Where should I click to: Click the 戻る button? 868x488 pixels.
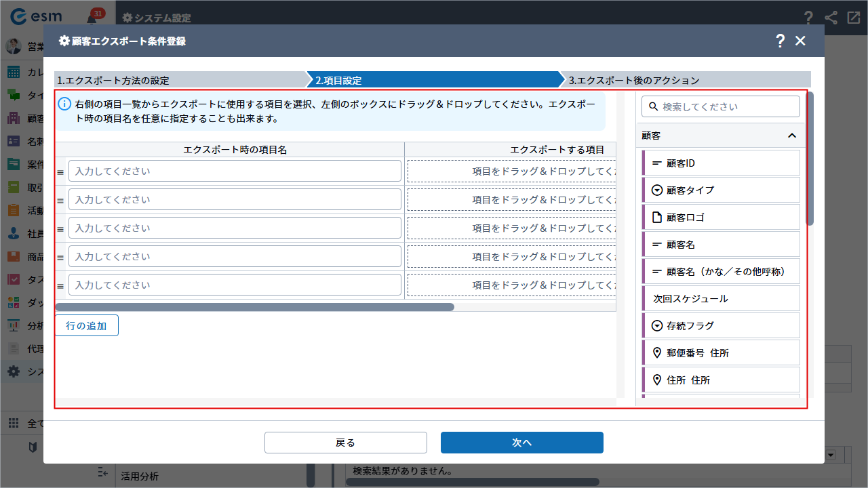click(x=345, y=443)
